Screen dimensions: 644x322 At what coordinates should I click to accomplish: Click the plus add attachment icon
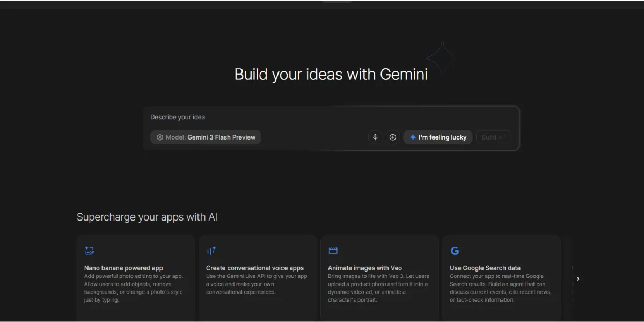393,137
